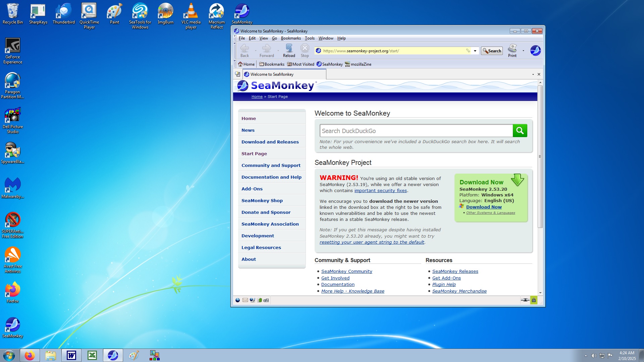Open SeaTools for Windows desktop icon
This screenshot has height=362, width=644.
[140, 16]
